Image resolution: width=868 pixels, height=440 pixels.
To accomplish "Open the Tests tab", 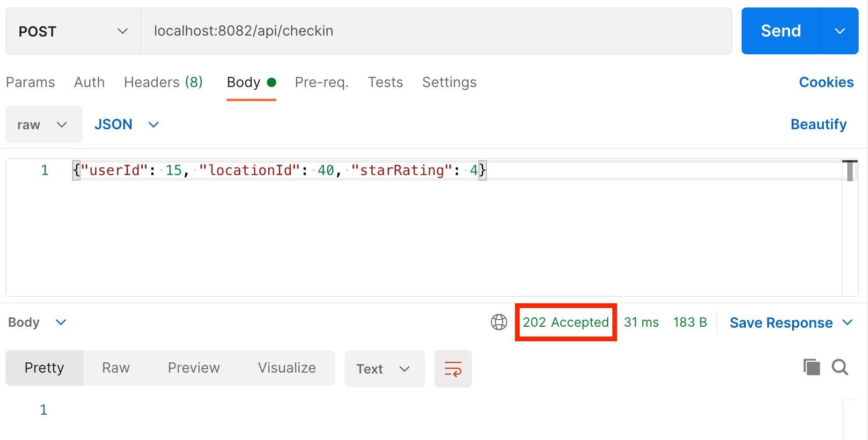I will [x=385, y=82].
